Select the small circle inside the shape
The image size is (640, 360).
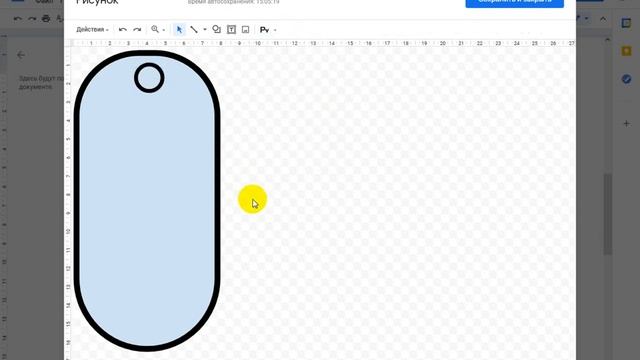(x=149, y=78)
